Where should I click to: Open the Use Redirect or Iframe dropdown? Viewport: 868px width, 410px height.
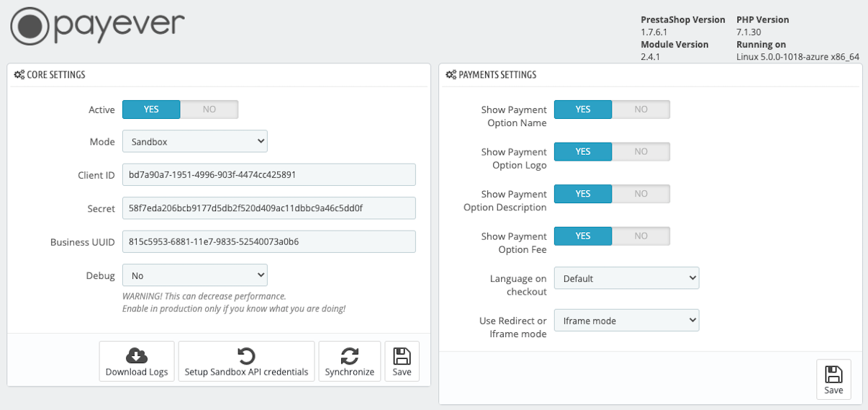point(627,321)
